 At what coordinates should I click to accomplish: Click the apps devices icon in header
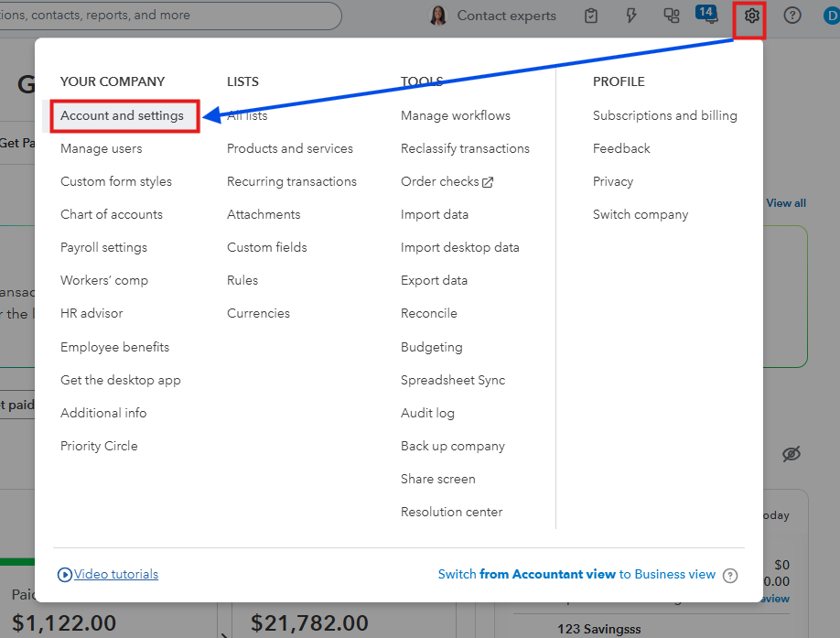(x=672, y=16)
